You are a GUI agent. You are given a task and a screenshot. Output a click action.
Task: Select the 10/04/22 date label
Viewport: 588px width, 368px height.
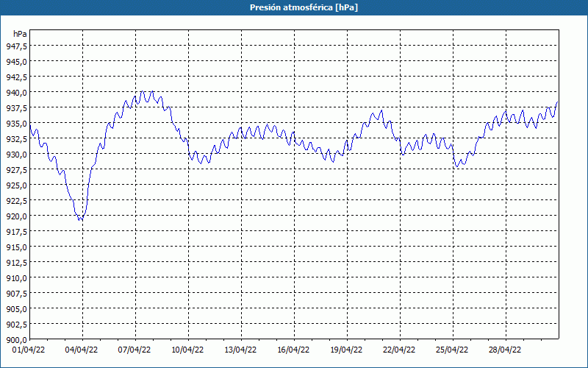tap(188, 350)
